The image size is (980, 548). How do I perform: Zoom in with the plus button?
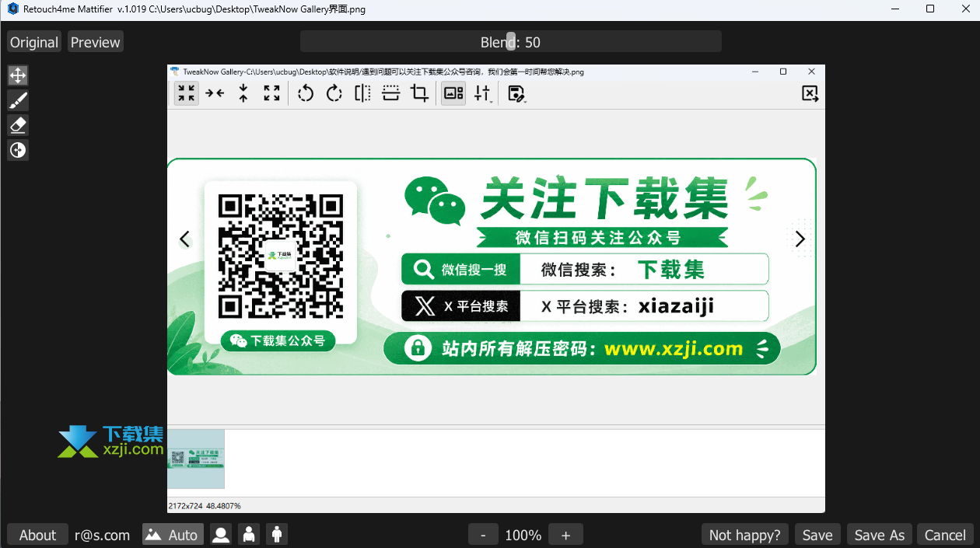[x=565, y=535]
